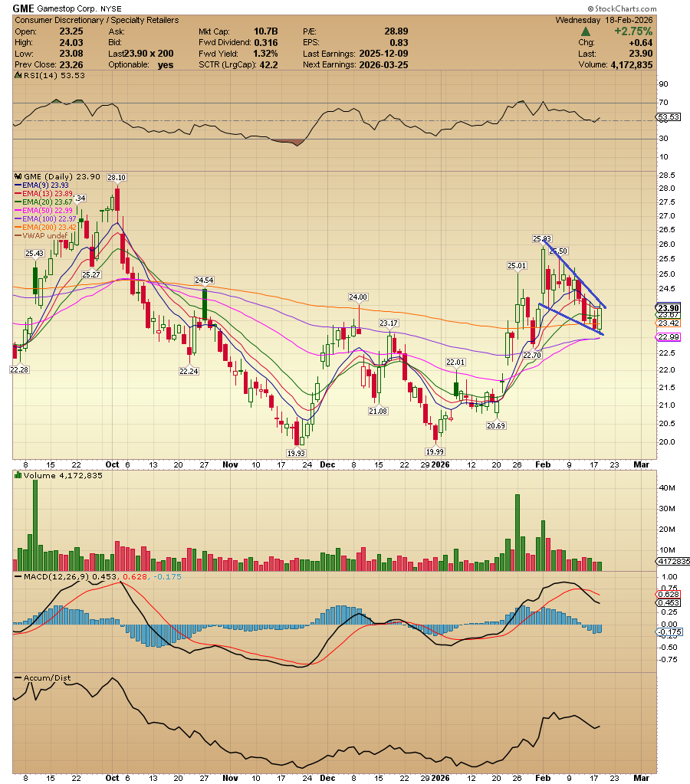Click the 25.27 price annotation
Viewport: 690px width, 784px height.
(91, 274)
